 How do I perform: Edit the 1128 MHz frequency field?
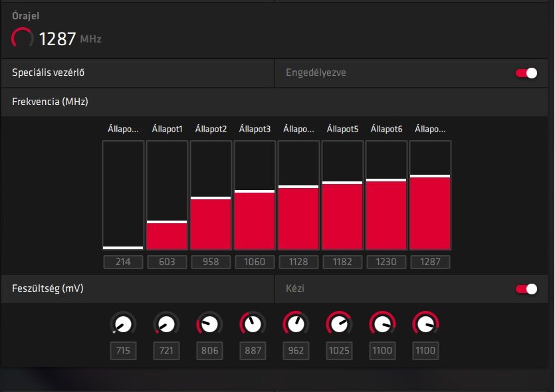click(298, 262)
